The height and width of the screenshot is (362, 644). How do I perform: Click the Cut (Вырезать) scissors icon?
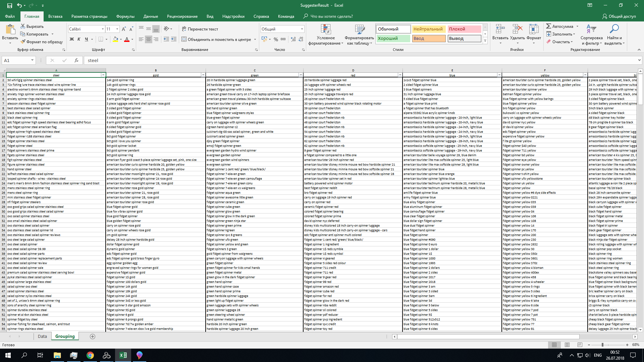23,26
